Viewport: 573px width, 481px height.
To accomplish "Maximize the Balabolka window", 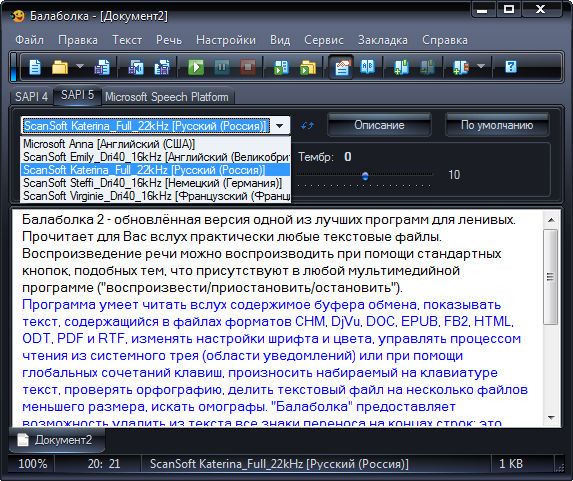I will pyautogui.click(x=509, y=9).
